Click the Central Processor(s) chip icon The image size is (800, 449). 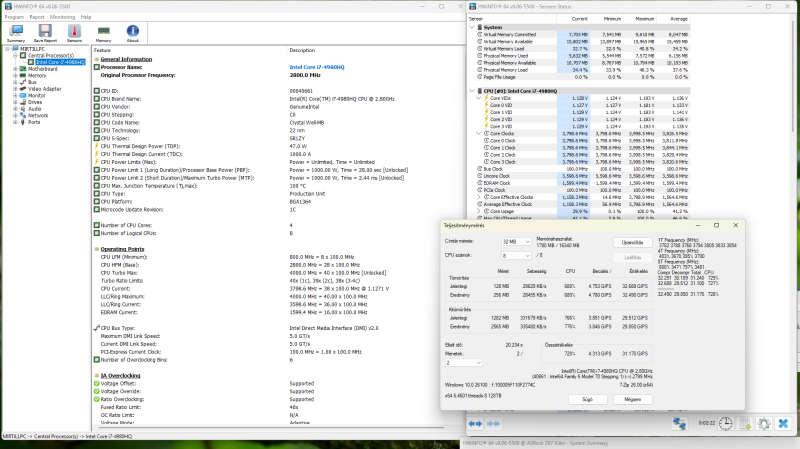[23, 55]
